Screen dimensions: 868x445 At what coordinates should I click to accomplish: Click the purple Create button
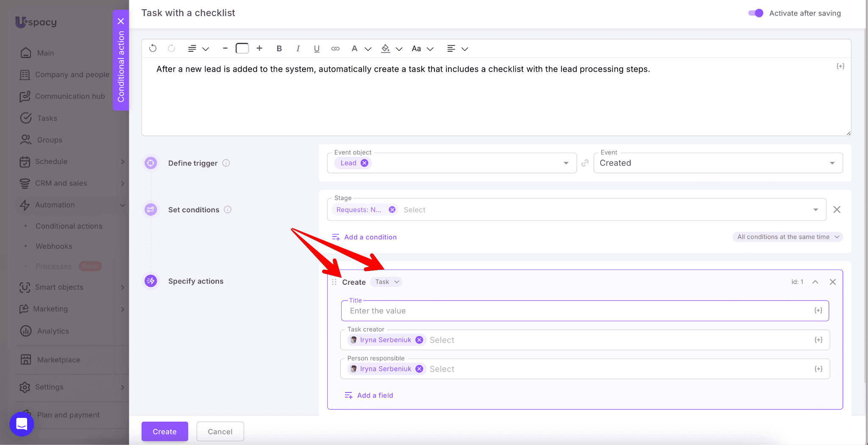[x=164, y=431]
